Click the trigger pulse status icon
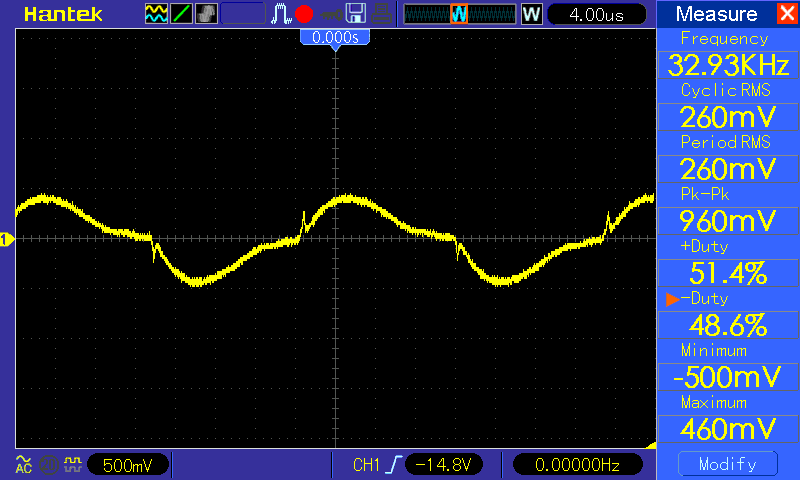The width and height of the screenshot is (800, 480). pyautogui.click(x=281, y=14)
